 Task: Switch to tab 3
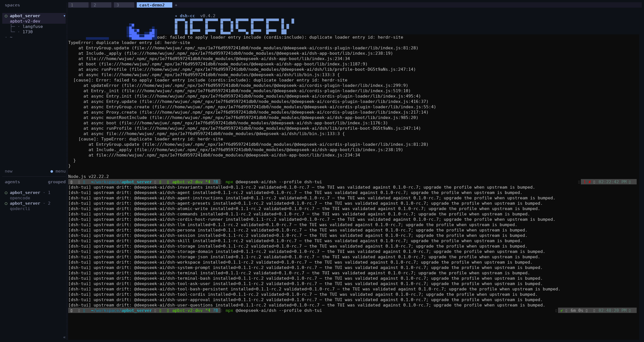(124, 5)
